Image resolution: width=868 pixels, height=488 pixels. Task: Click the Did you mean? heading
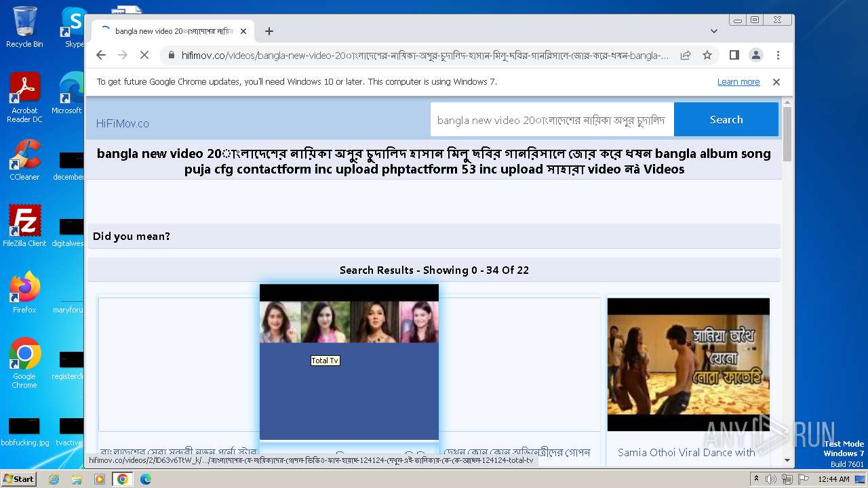(x=132, y=237)
